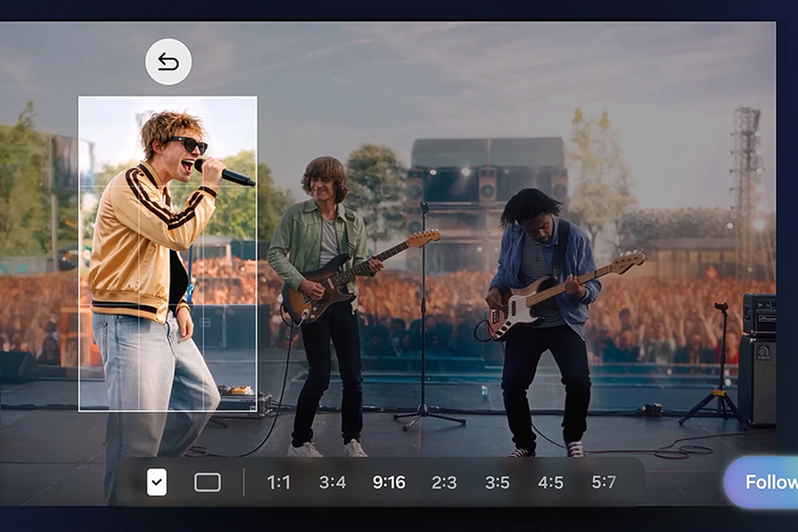Image resolution: width=798 pixels, height=532 pixels.
Task: Click the crop frame's bottom-left corner
Action: (79, 411)
